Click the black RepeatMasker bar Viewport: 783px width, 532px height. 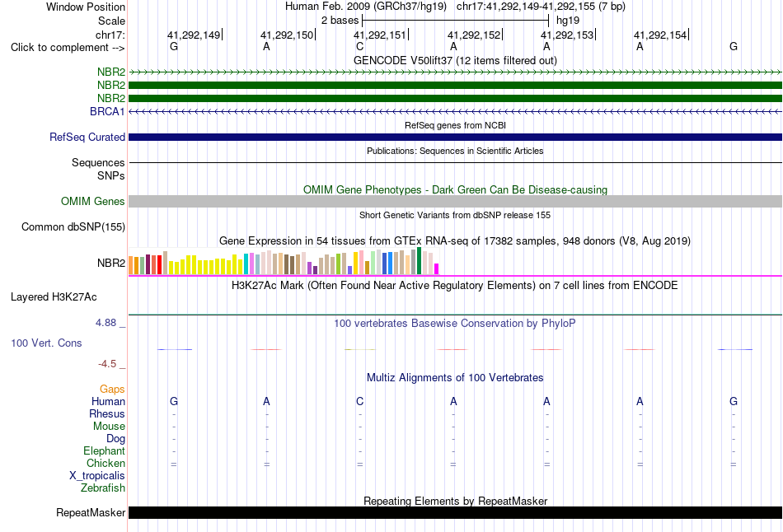coord(455,512)
